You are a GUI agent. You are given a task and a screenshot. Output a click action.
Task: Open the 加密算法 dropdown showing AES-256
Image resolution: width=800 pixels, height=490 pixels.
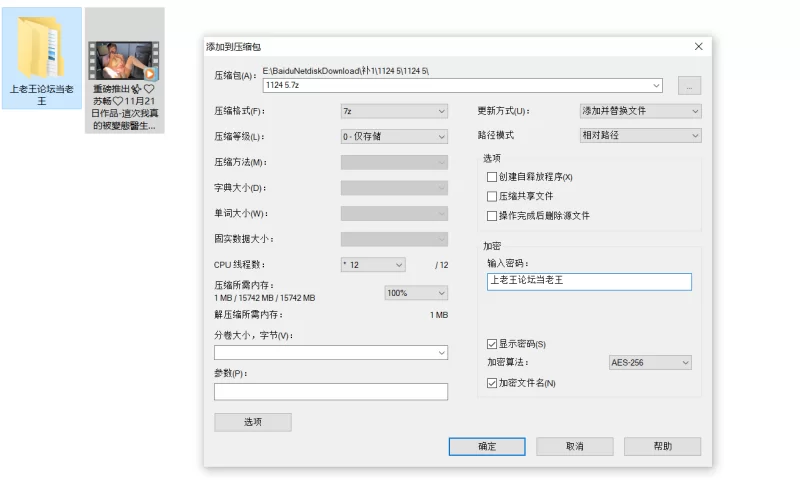pos(650,362)
